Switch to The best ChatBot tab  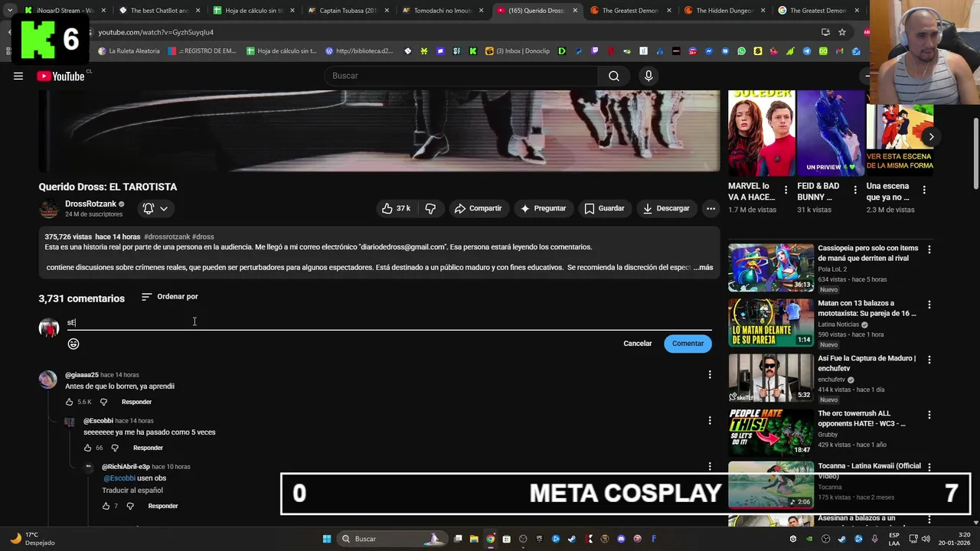point(158,11)
